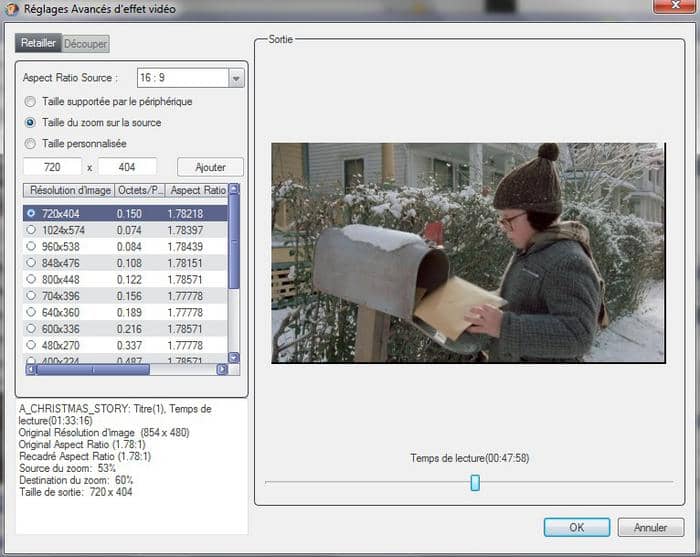Click the 0.074 octets value
Viewport: 700px width, 557px height.
[x=129, y=230]
